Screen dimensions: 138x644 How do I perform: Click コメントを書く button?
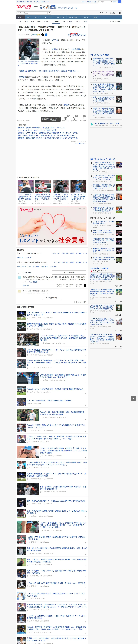(69, 273)
